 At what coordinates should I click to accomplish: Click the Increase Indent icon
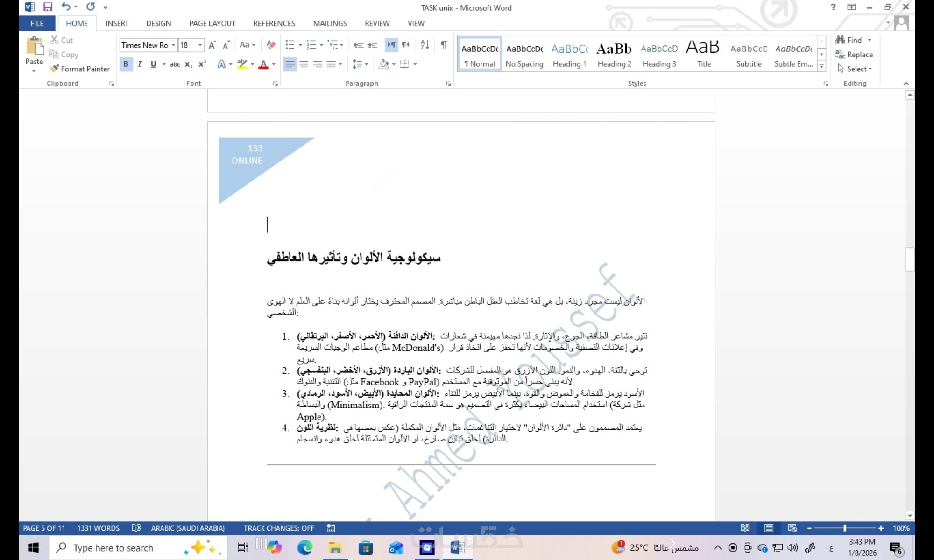coord(372,45)
